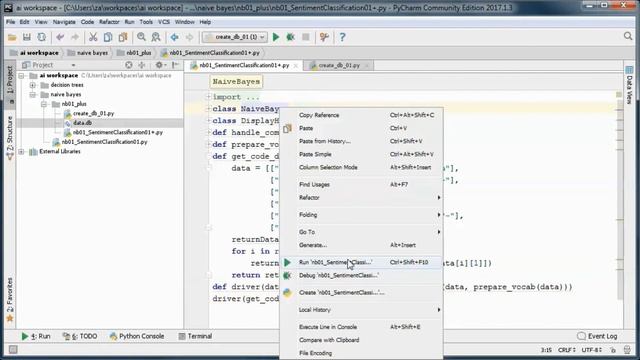The width and height of the screenshot is (640, 360).
Task: Collapse the ai workspace tree node
Action: coord(21,76)
